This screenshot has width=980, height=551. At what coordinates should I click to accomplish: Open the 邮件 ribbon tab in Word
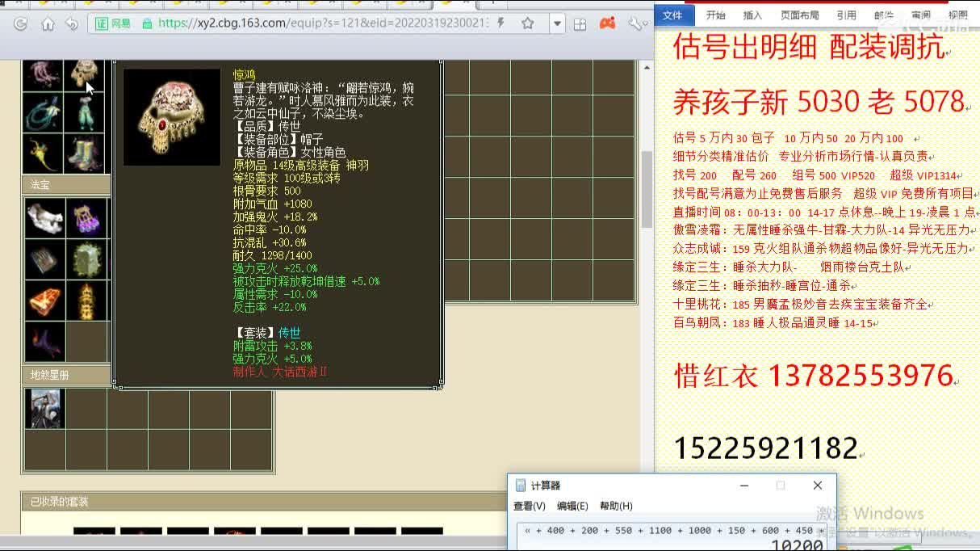pyautogui.click(x=884, y=15)
